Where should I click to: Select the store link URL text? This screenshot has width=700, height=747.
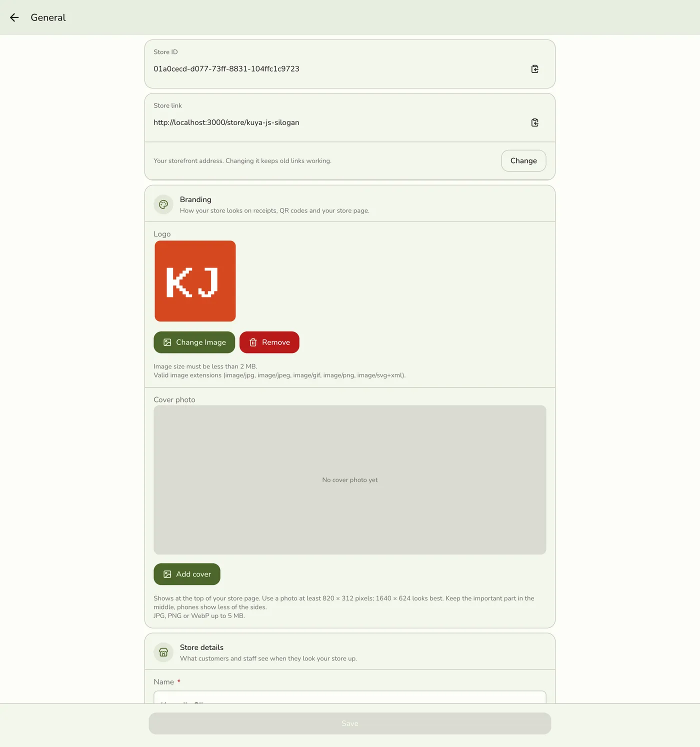point(226,122)
